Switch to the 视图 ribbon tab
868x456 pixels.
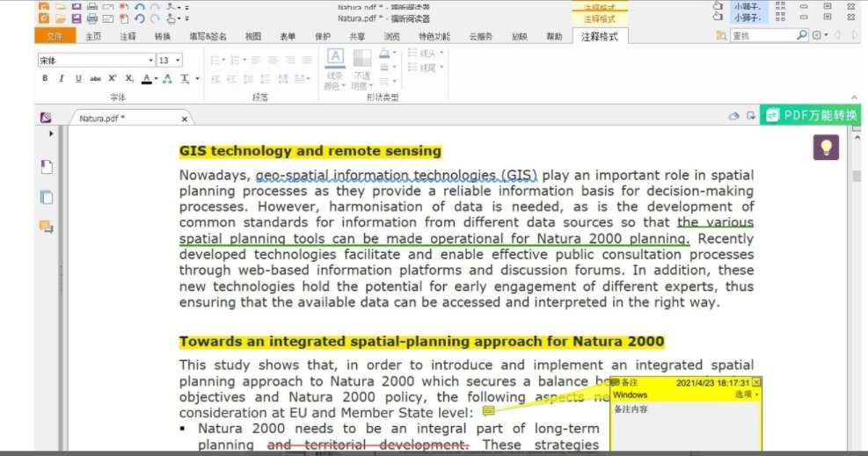click(x=253, y=36)
